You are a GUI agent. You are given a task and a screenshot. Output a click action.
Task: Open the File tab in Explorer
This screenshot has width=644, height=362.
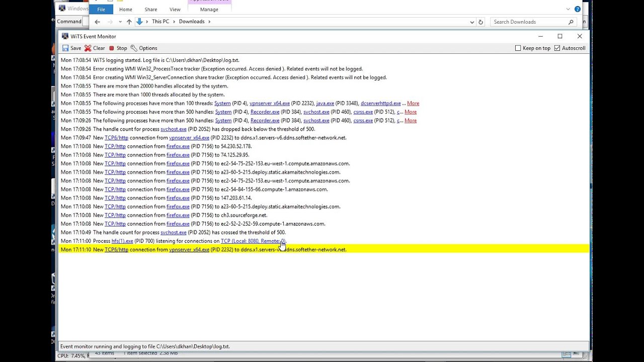[101, 10]
